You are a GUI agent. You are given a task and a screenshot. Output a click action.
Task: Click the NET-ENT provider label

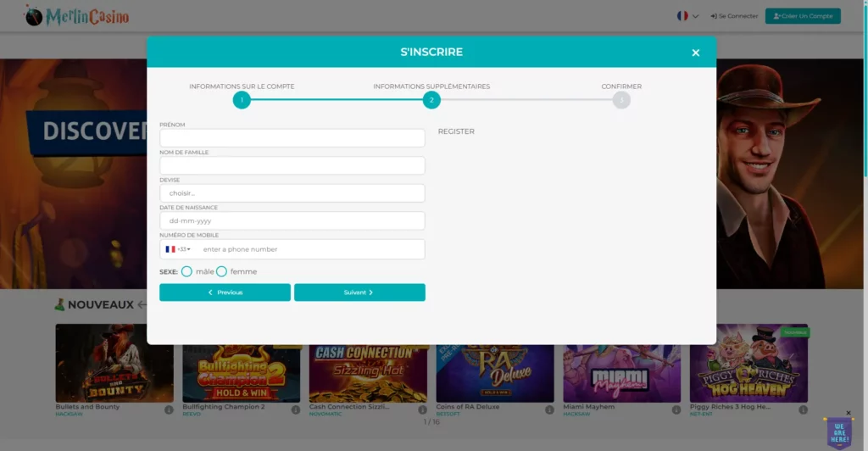pos(701,414)
